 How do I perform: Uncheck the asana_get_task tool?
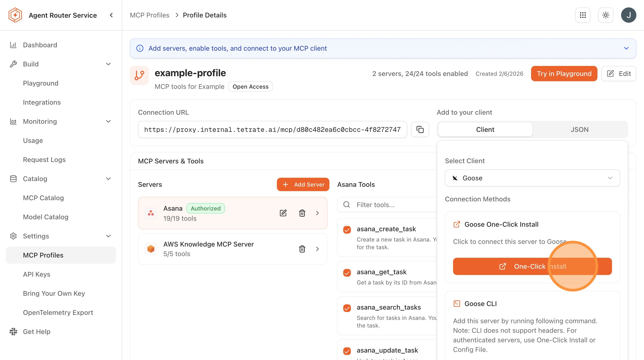(347, 272)
